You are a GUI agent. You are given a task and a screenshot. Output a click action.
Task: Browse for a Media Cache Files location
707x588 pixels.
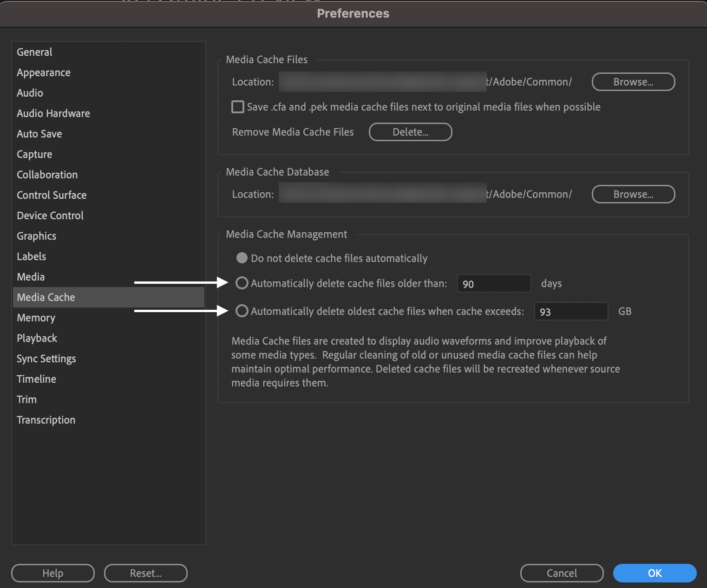(x=633, y=82)
